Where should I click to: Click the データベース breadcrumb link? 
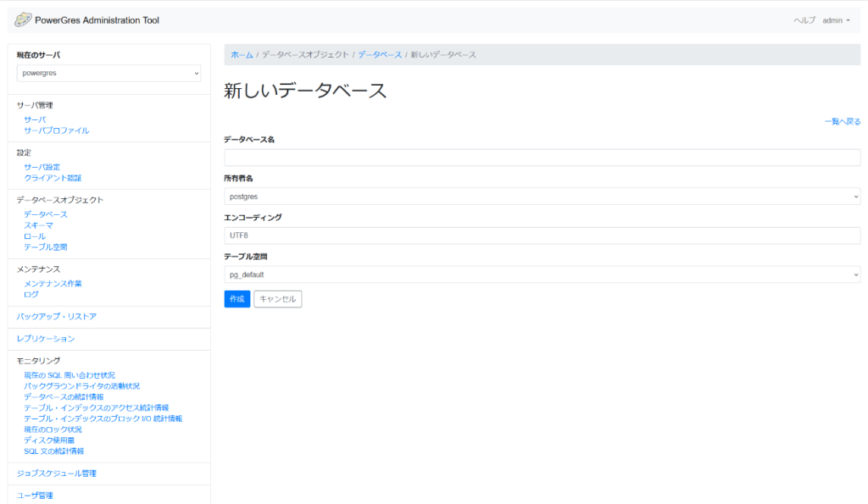coord(380,55)
